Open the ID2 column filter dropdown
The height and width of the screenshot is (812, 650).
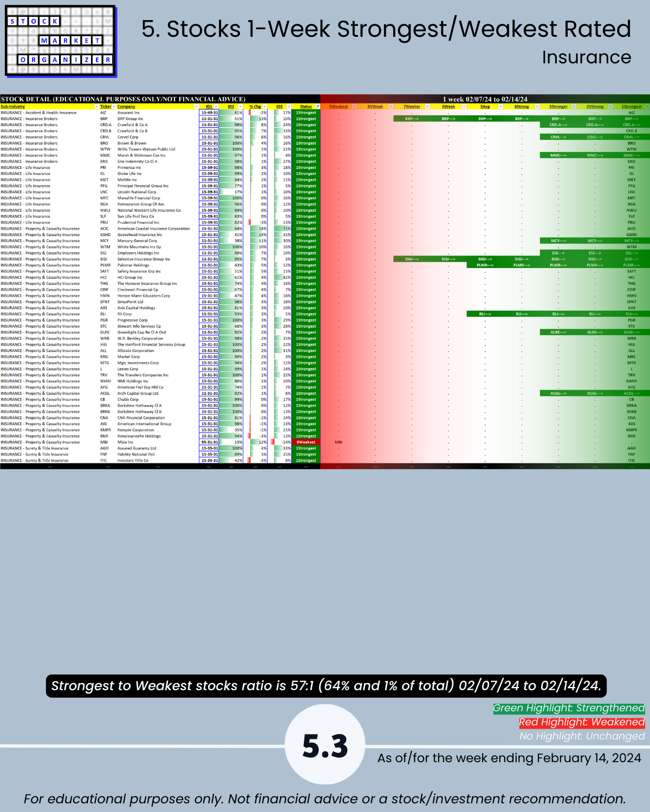pyautogui.click(x=239, y=107)
